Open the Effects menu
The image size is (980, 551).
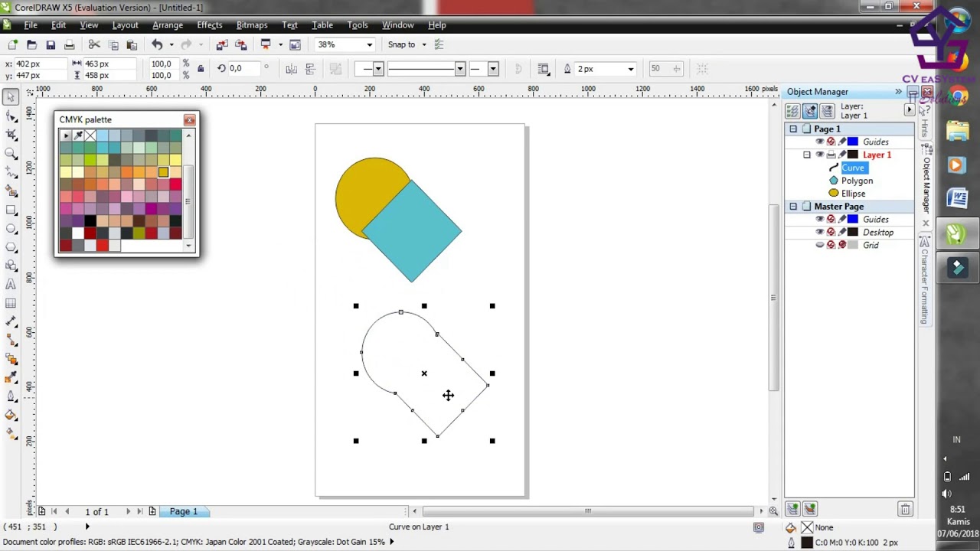click(x=209, y=25)
